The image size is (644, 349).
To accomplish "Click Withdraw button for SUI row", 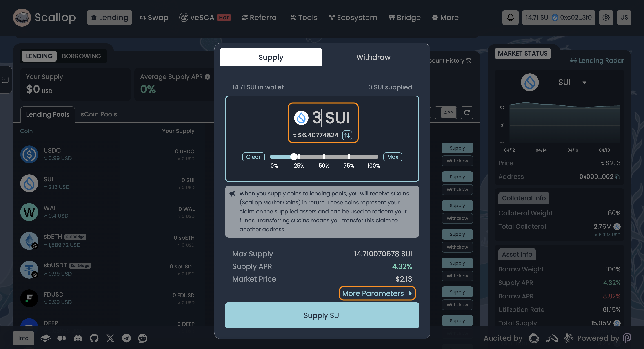I will [457, 189].
